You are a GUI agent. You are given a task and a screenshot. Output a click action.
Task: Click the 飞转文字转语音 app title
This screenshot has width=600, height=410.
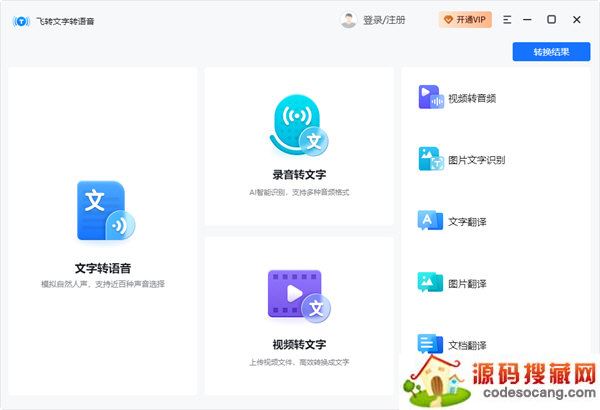click(x=65, y=21)
